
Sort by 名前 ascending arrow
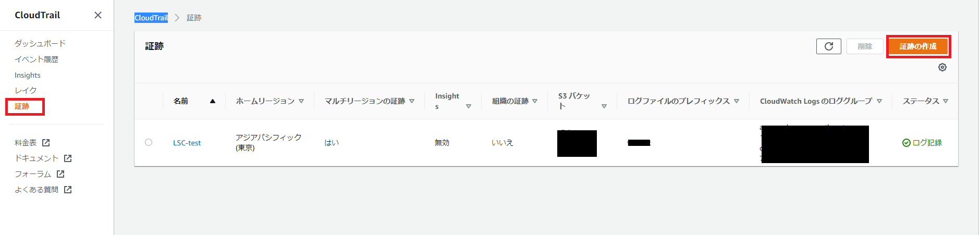point(213,101)
